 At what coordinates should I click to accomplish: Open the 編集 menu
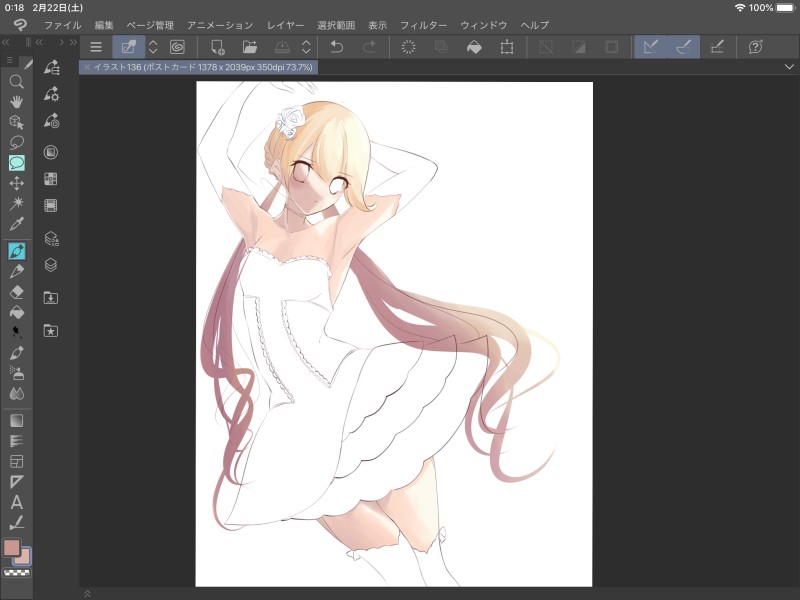coord(104,25)
